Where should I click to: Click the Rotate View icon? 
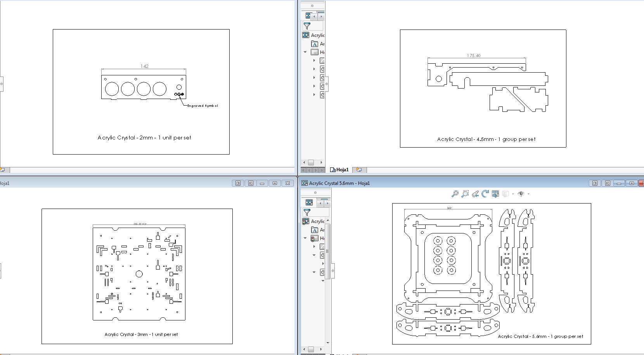tap(485, 194)
